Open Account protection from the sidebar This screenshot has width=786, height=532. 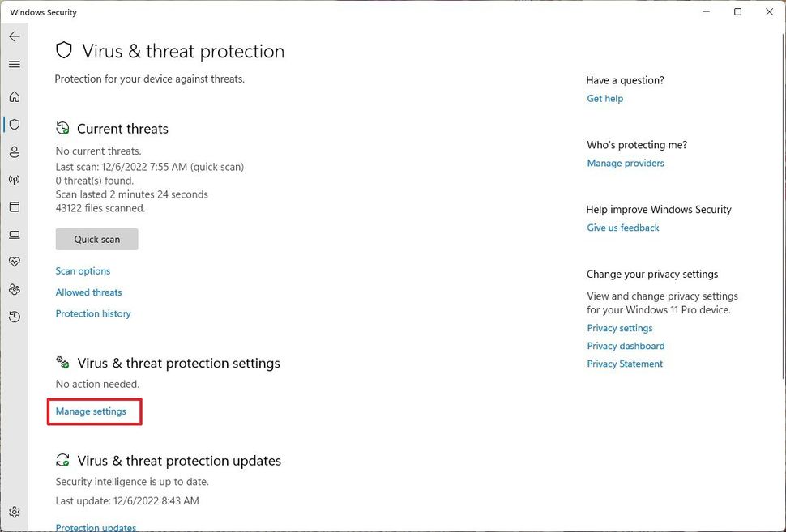click(x=14, y=151)
